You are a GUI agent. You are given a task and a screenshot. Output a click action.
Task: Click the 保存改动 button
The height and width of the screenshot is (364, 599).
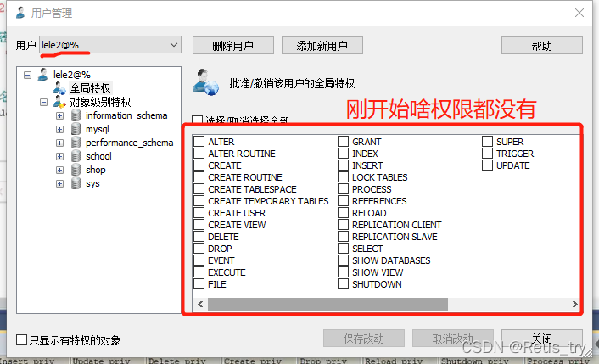point(364,338)
